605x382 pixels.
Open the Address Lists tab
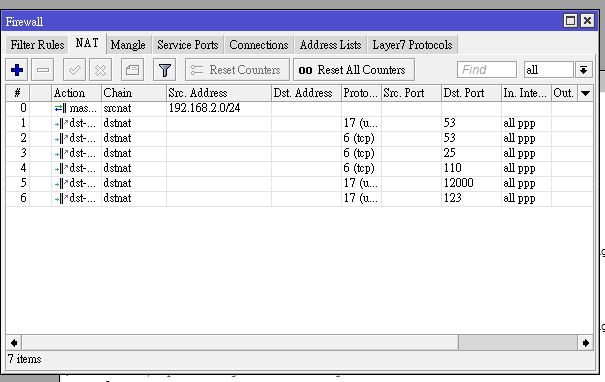(x=330, y=45)
